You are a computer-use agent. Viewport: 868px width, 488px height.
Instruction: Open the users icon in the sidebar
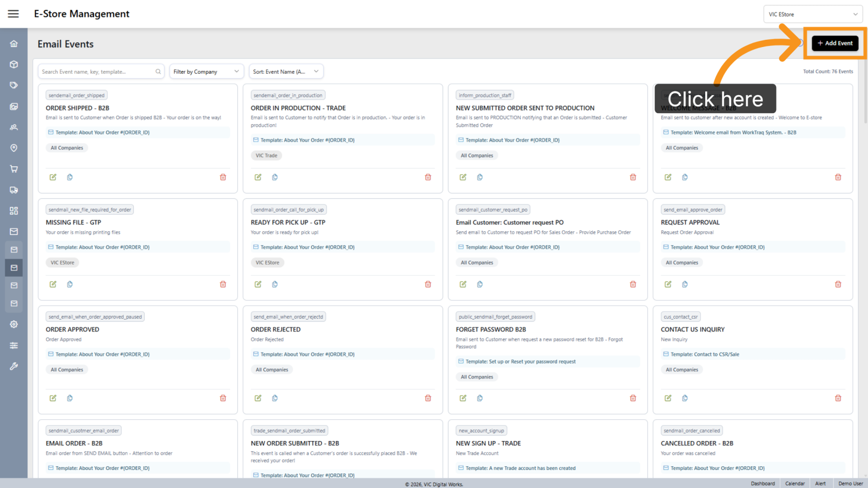coord(14,127)
